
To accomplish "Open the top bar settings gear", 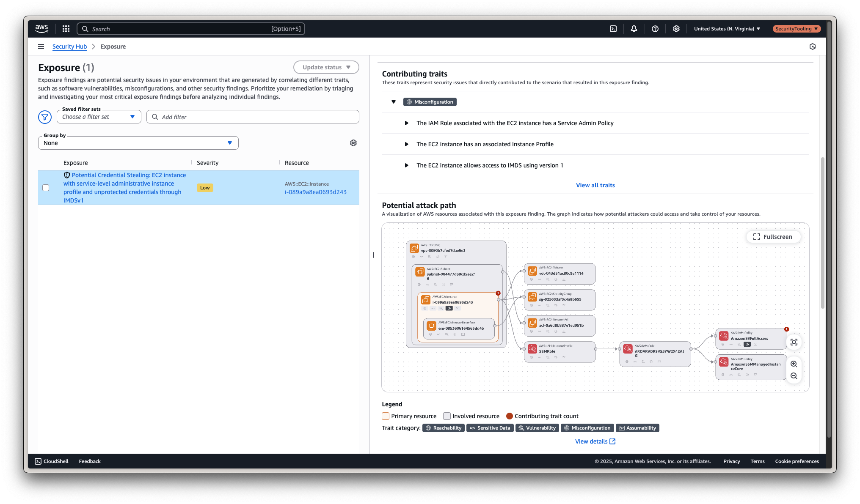I will (676, 29).
